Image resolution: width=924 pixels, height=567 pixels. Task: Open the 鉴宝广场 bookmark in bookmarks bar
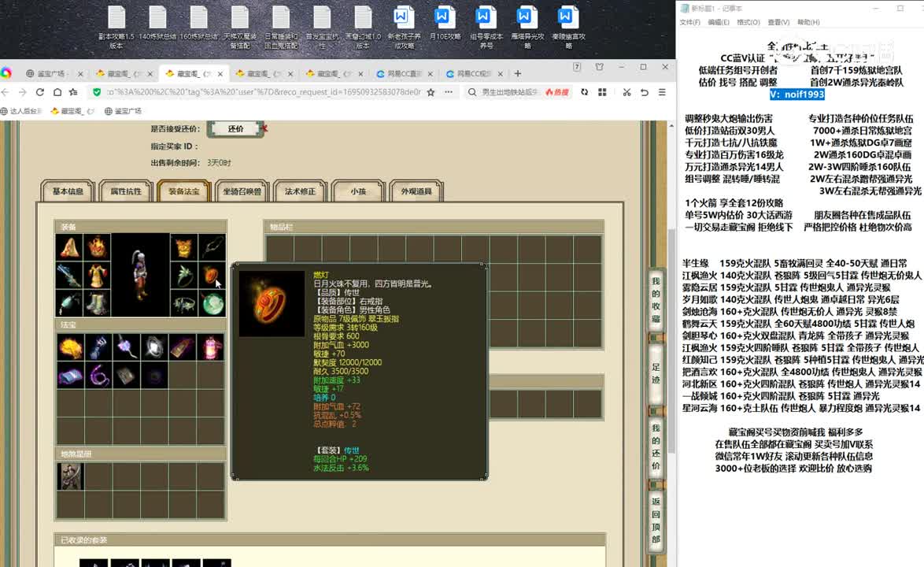[x=123, y=111]
